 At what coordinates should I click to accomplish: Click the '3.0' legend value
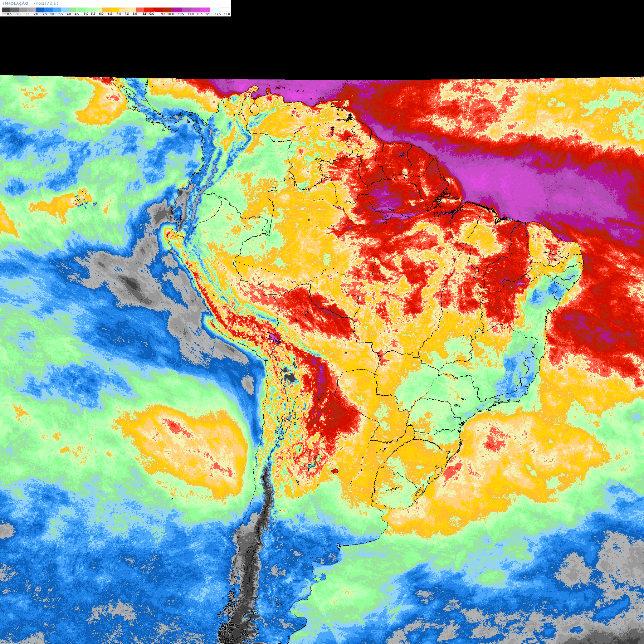click(52, 14)
